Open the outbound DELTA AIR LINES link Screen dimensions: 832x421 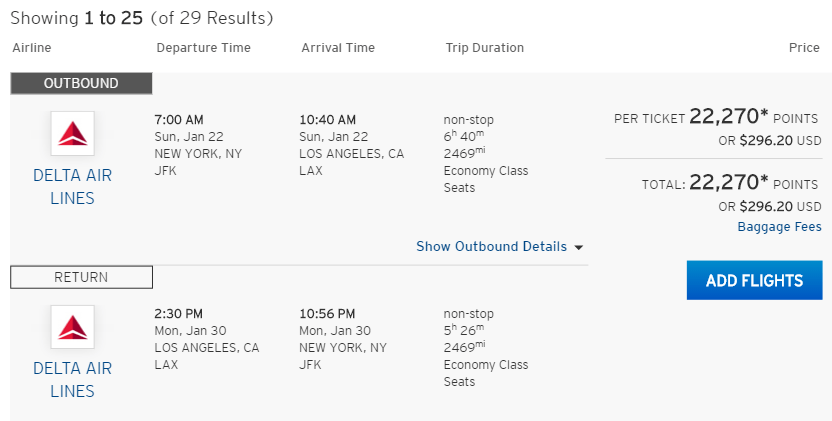click(73, 186)
